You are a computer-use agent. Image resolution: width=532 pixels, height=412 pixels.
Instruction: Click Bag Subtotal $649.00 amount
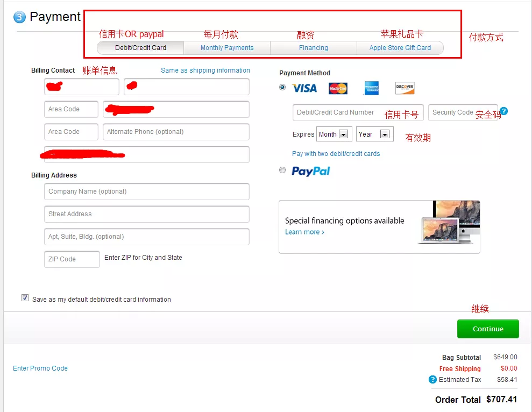click(x=505, y=357)
